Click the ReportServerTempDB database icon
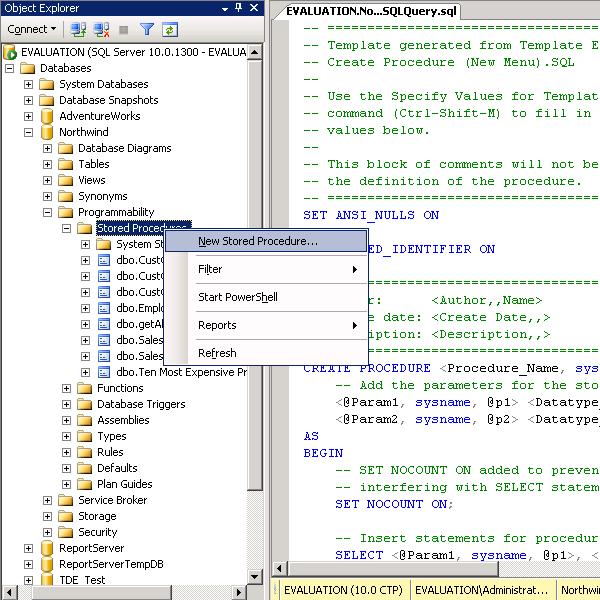 coord(47,564)
